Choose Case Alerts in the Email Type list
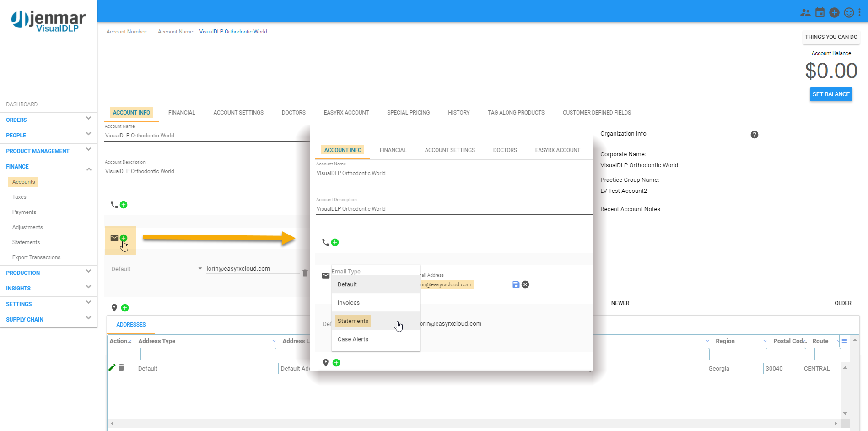The height and width of the screenshot is (431, 868). click(376, 339)
